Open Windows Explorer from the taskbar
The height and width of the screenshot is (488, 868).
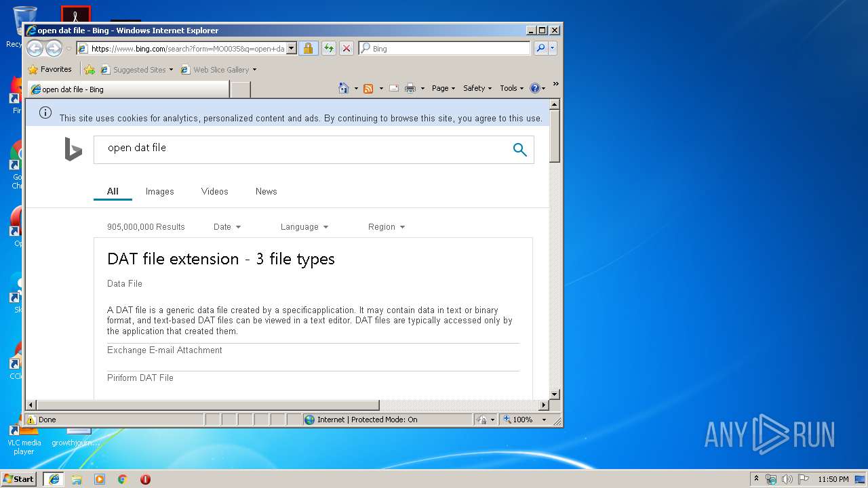coord(77,479)
